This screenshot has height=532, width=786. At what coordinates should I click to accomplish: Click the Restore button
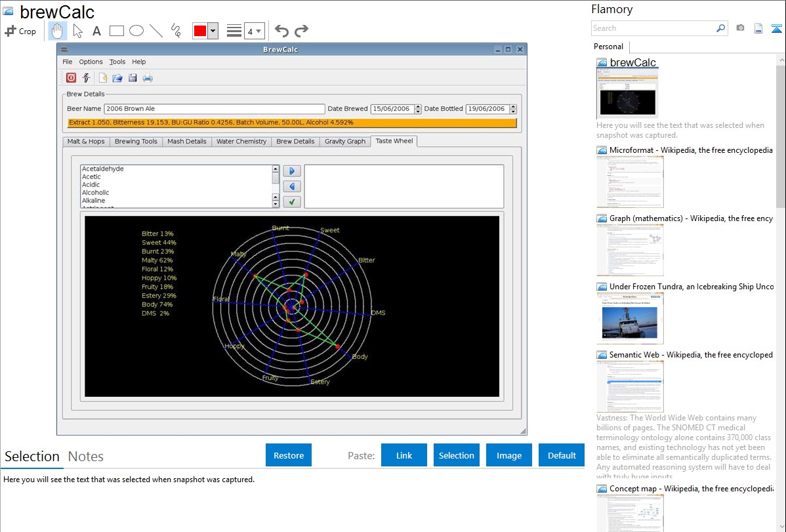[x=289, y=455]
